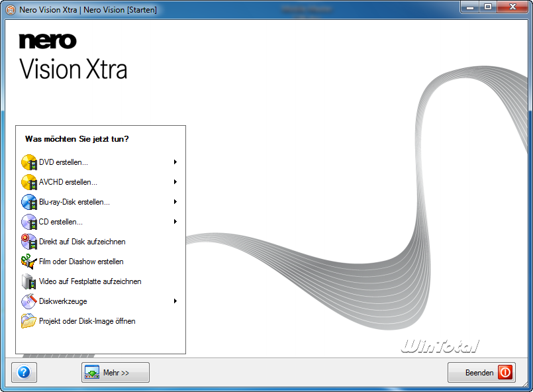Expand the CD erstellen submenu arrow
The image size is (533, 392).
(175, 222)
